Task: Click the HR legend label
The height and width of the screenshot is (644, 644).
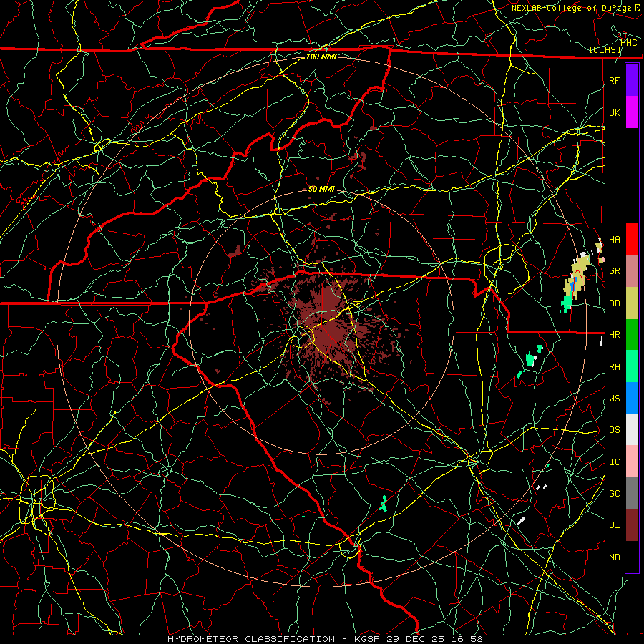Action: point(614,335)
